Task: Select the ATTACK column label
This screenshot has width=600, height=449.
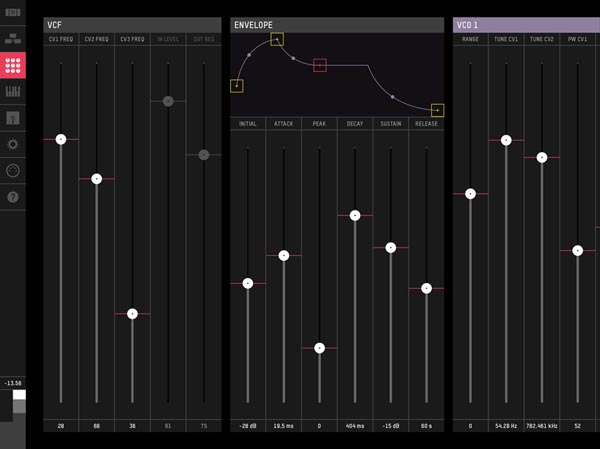Action: click(x=284, y=124)
